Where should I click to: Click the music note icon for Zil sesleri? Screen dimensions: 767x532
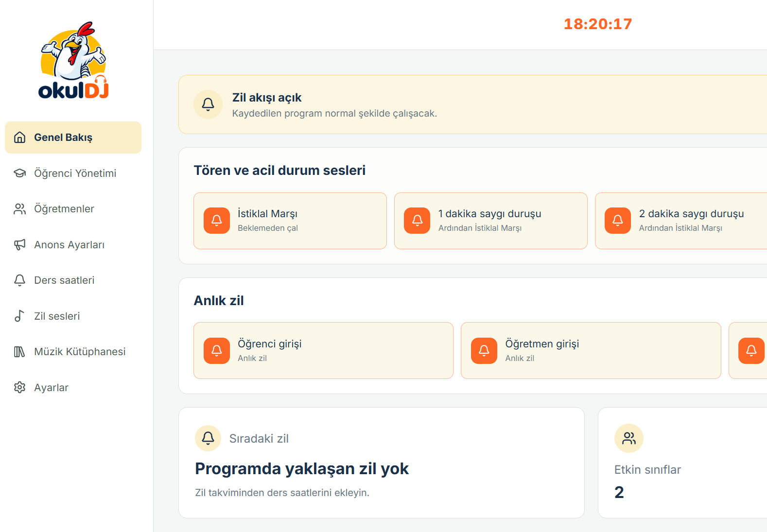pos(19,316)
